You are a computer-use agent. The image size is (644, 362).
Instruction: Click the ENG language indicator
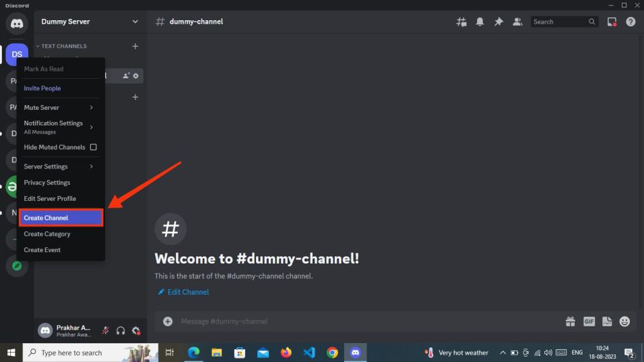577,353
